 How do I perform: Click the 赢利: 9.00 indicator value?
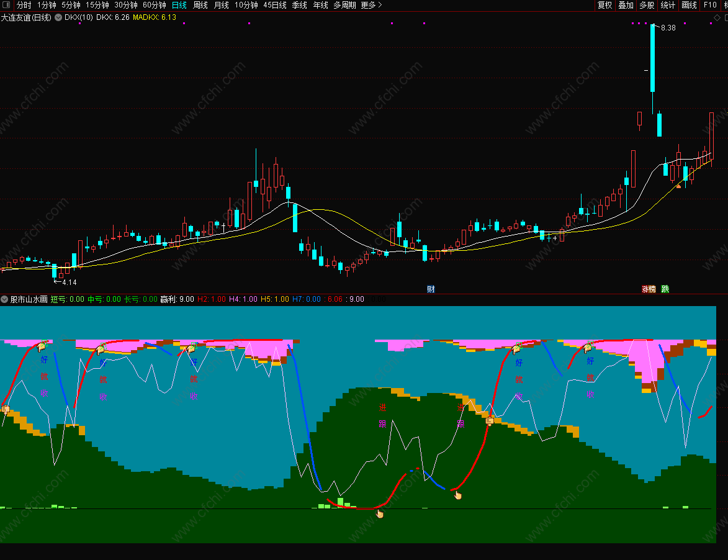178,299
